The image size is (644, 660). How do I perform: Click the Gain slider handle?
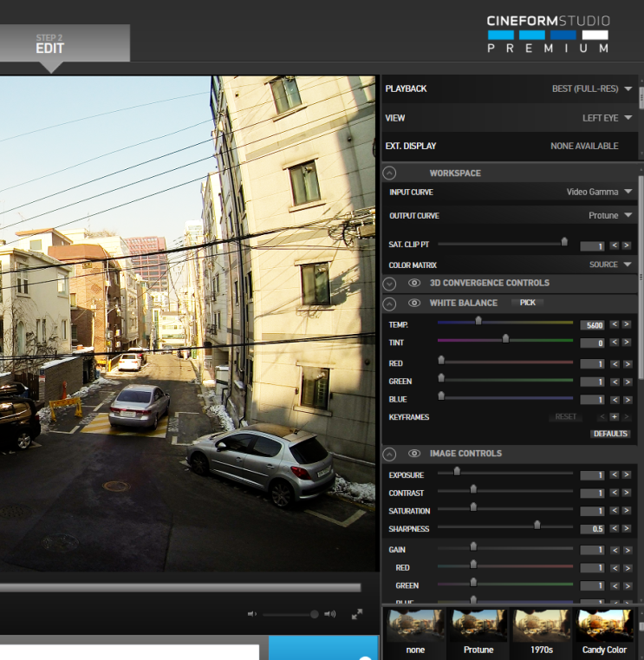(473, 546)
